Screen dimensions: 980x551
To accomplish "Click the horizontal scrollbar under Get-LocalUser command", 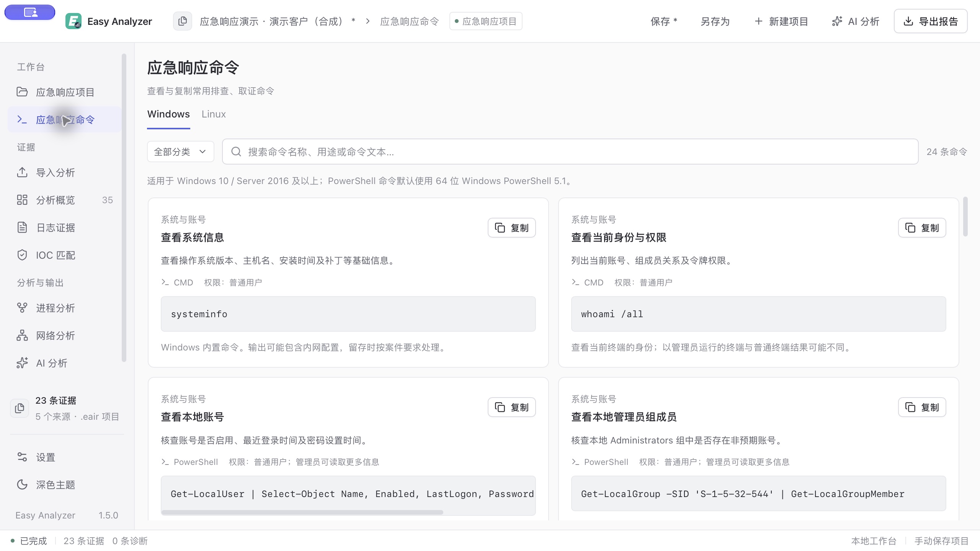I will 302,512.
